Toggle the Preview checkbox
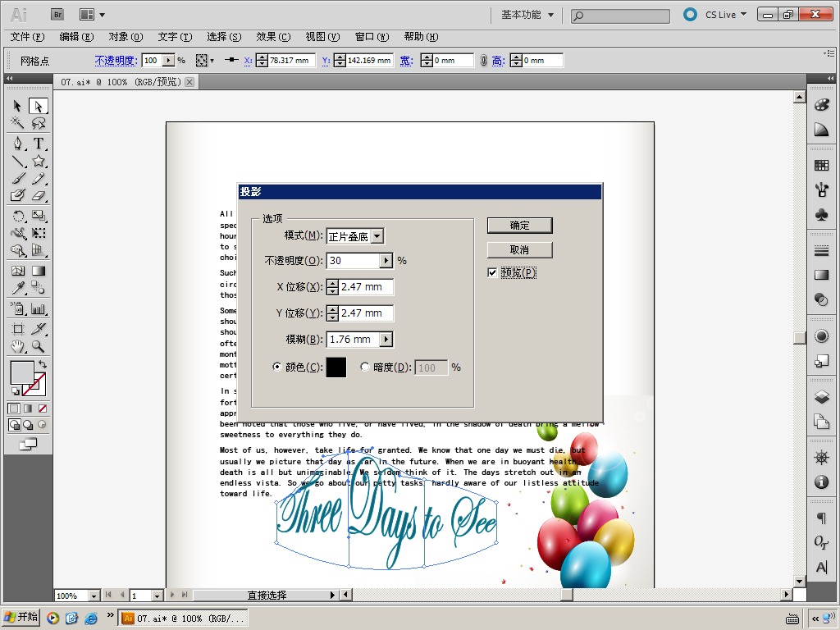This screenshot has height=630, width=840. [x=492, y=272]
